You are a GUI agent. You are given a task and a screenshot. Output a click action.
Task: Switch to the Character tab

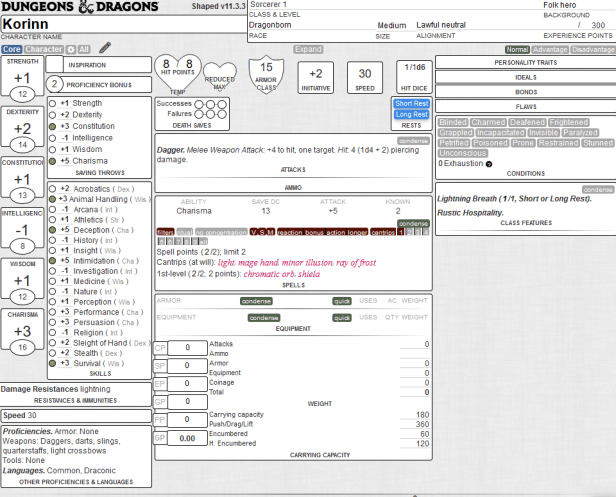tap(43, 48)
